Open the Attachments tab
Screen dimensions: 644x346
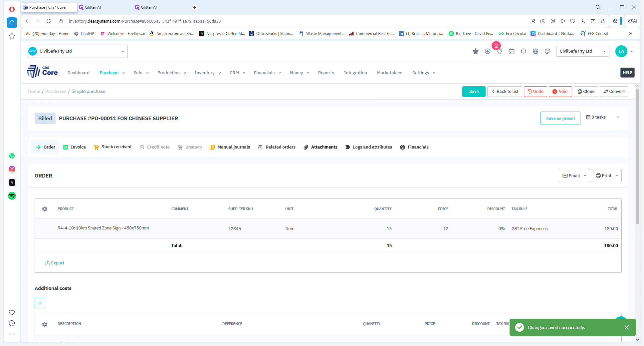coord(321,147)
